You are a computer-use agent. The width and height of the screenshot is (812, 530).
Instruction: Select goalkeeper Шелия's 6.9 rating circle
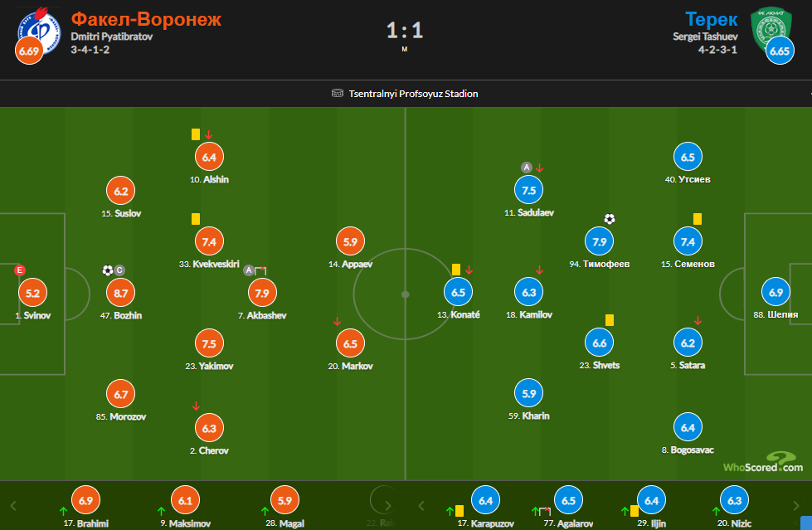(x=776, y=292)
